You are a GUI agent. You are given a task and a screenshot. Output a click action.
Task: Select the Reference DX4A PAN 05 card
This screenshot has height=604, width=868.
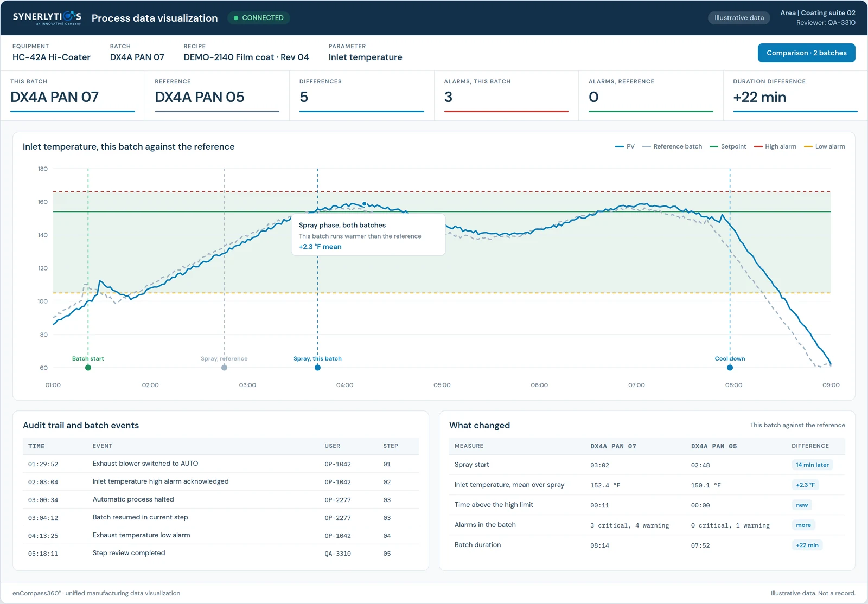217,95
